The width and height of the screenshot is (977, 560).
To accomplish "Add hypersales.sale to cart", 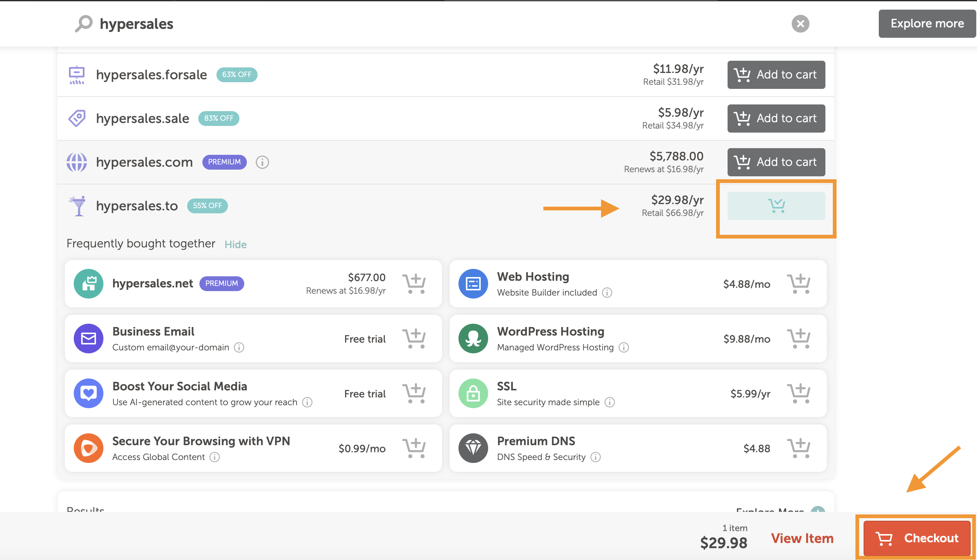I will pos(776,119).
